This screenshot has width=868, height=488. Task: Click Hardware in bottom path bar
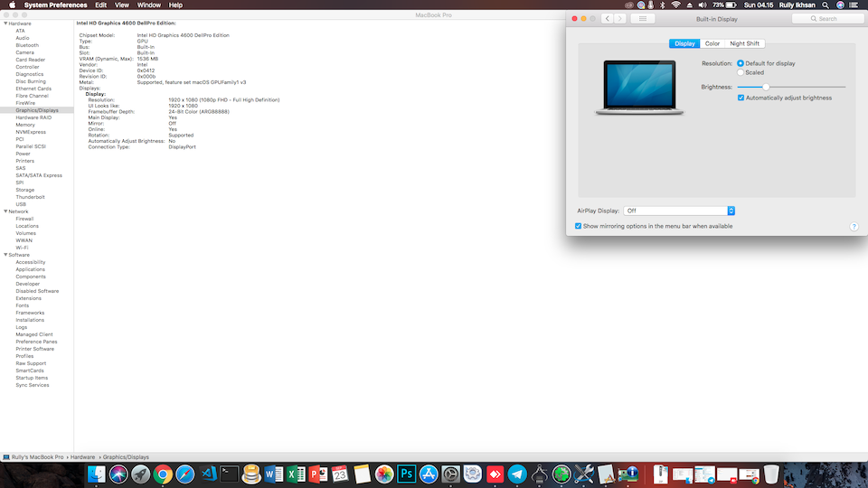tap(82, 457)
